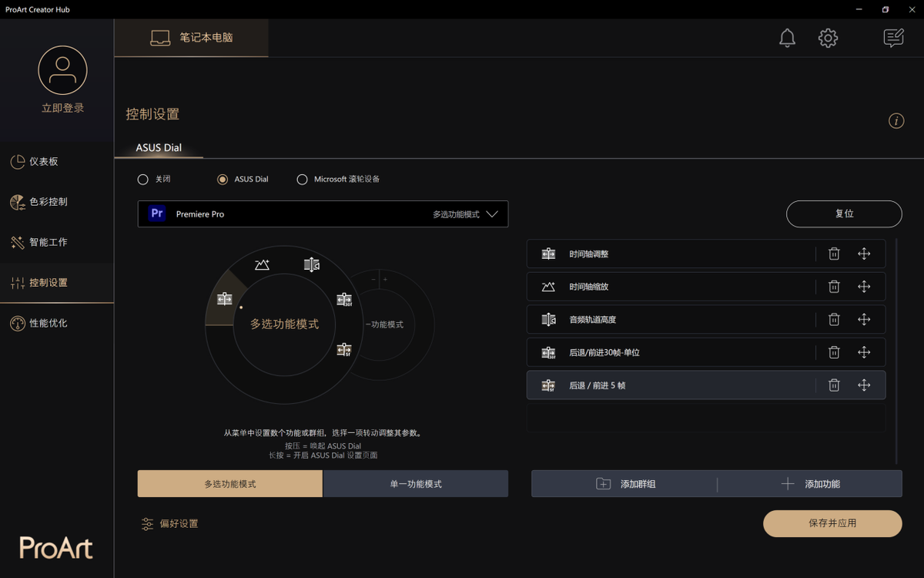Image resolution: width=924 pixels, height=578 pixels.
Task: Go to 色彩控制 in sidebar
Action: click(x=57, y=202)
